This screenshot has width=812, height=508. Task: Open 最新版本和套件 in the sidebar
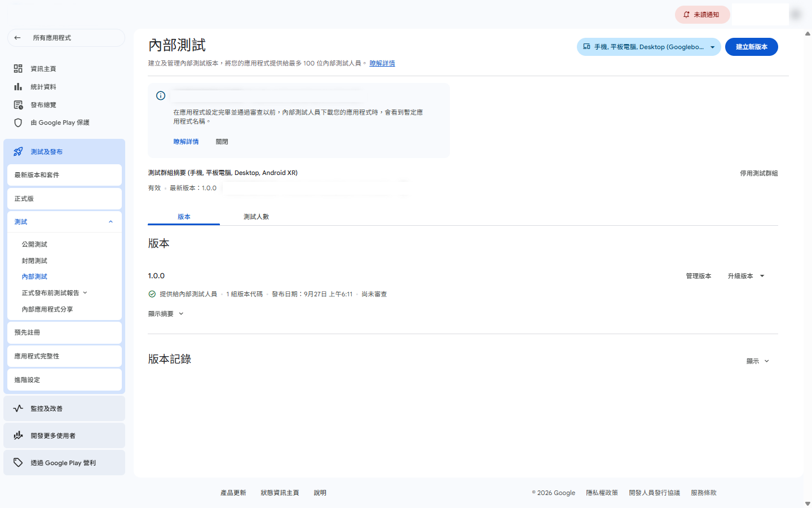[64, 175]
